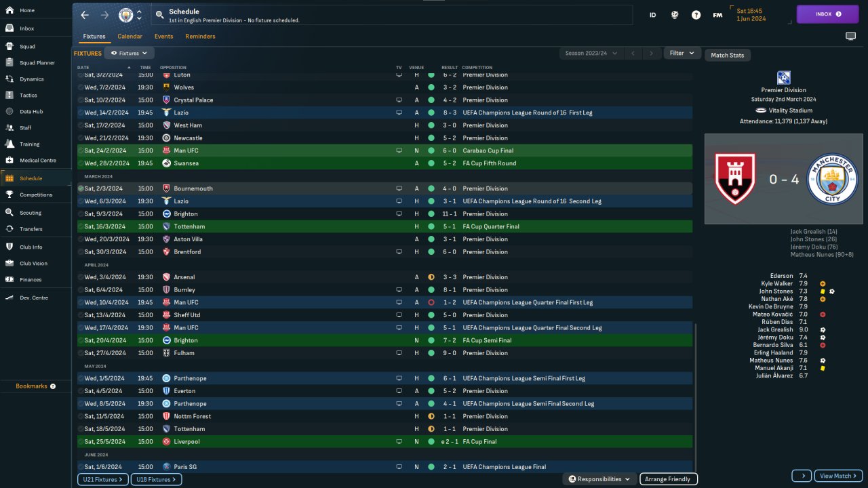
Task: Go to the Dynamics screen
Action: [31, 79]
